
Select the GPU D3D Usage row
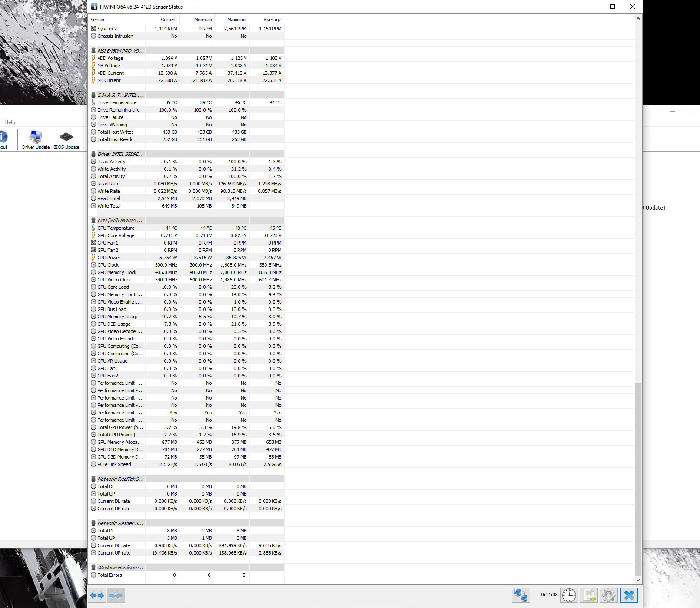[x=187, y=324]
